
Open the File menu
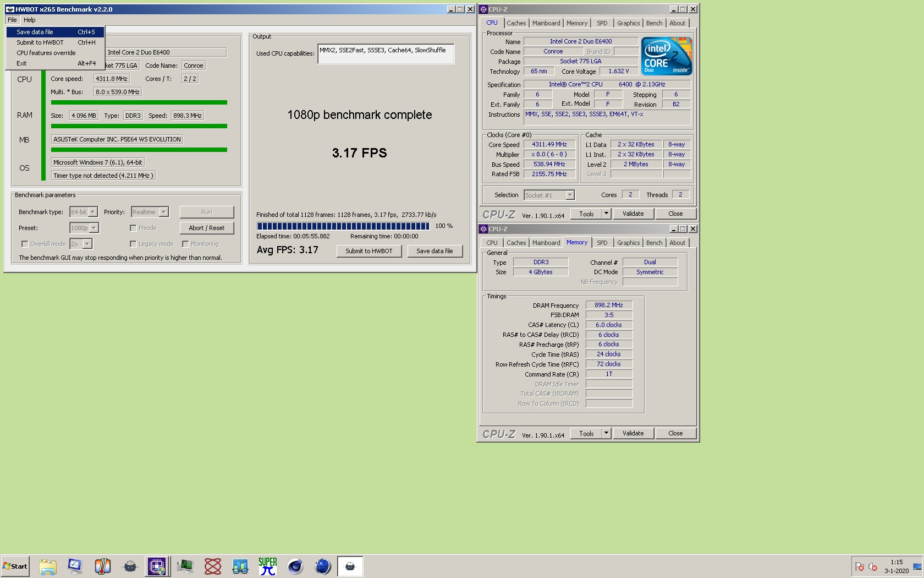tap(12, 20)
